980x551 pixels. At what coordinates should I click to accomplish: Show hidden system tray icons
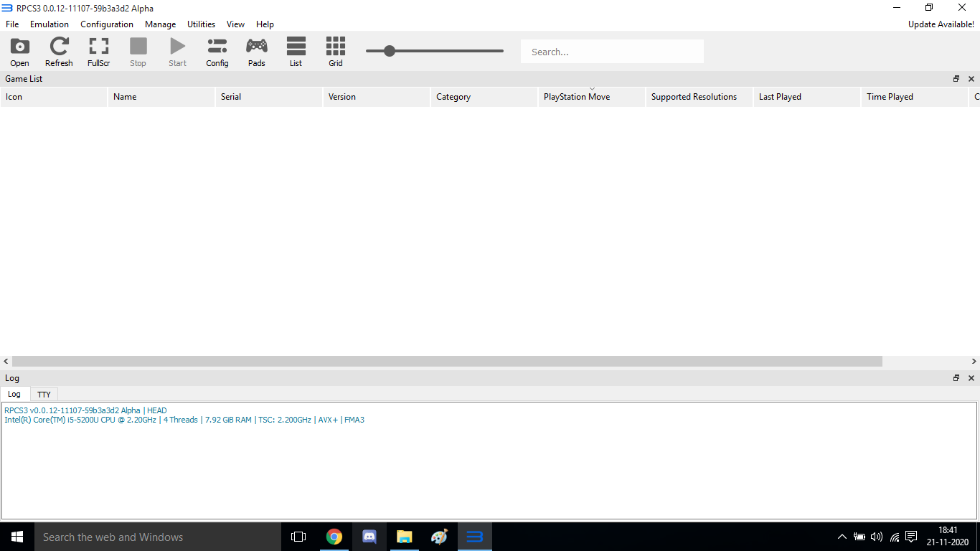842,537
